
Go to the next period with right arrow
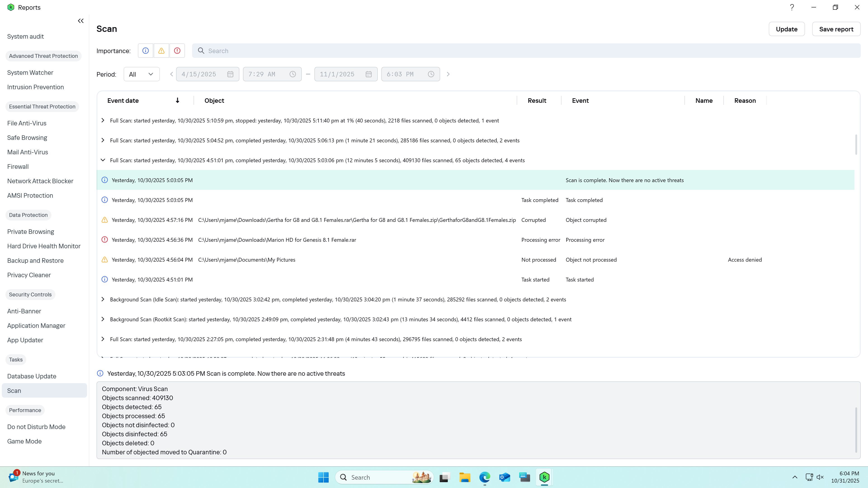click(x=448, y=74)
